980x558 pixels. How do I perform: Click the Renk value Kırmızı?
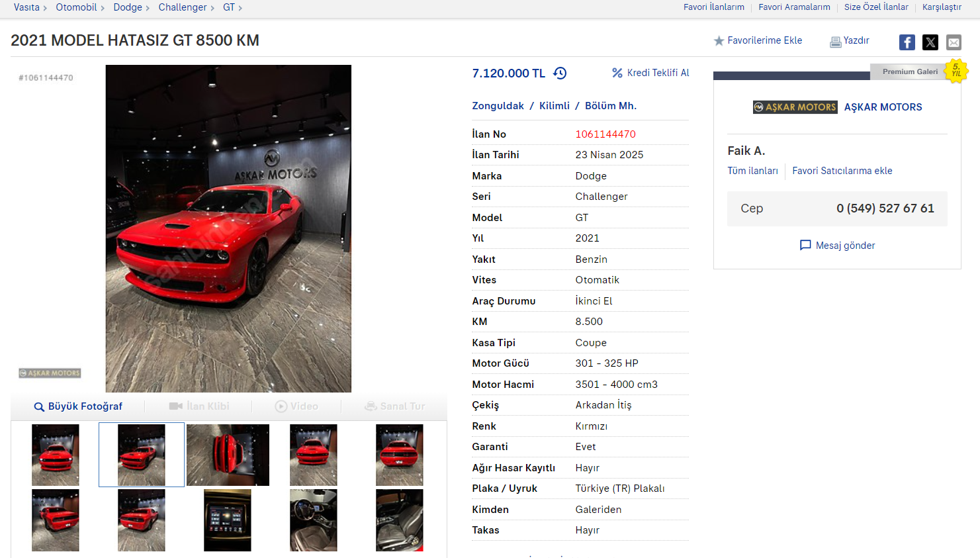pyautogui.click(x=592, y=426)
